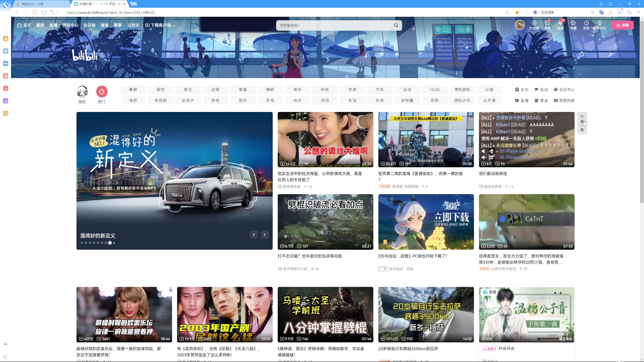Click the orange bookmark star icon
The height and width of the screenshot is (362, 644).
(517, 12)
